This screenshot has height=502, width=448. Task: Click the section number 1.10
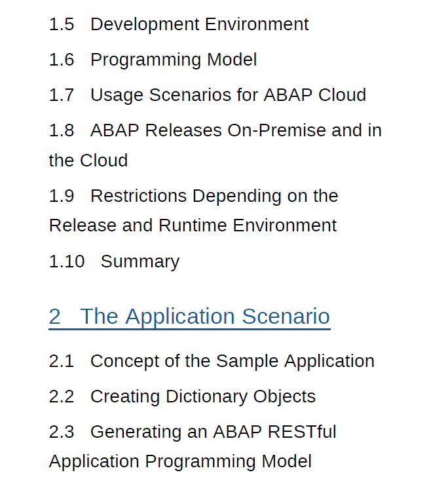[x=67, y=261]
